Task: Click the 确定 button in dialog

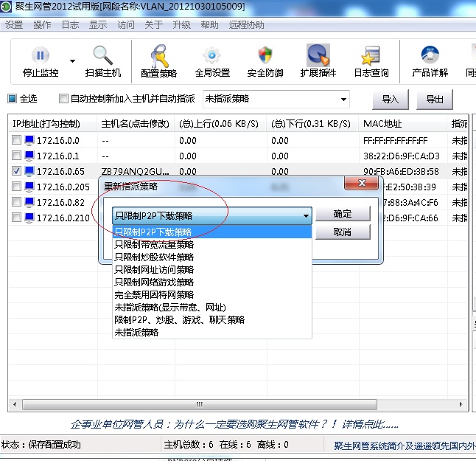Action: [343, 214]
